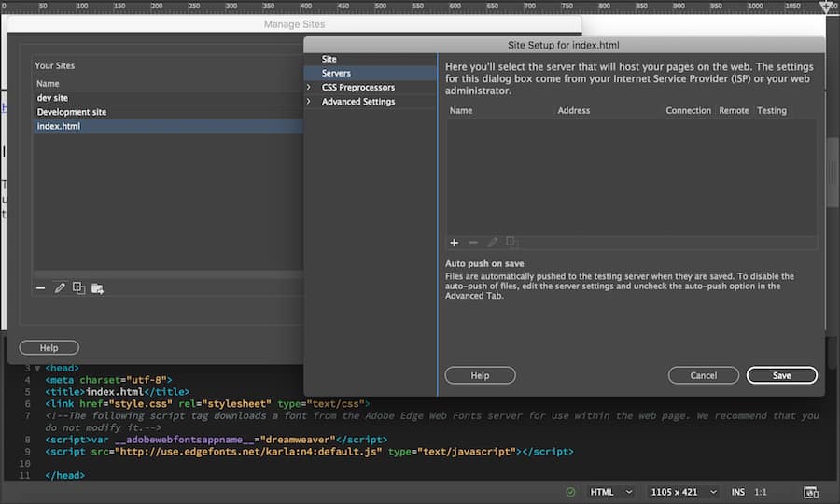840x504 pixels.
Task: Delete the selected site with minus icon
Action: coord(41,288)
